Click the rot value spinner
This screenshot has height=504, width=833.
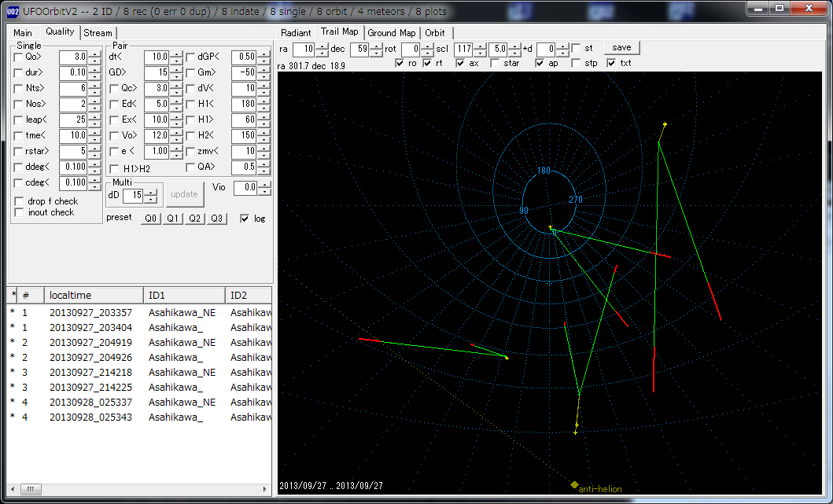pos(427,50)
